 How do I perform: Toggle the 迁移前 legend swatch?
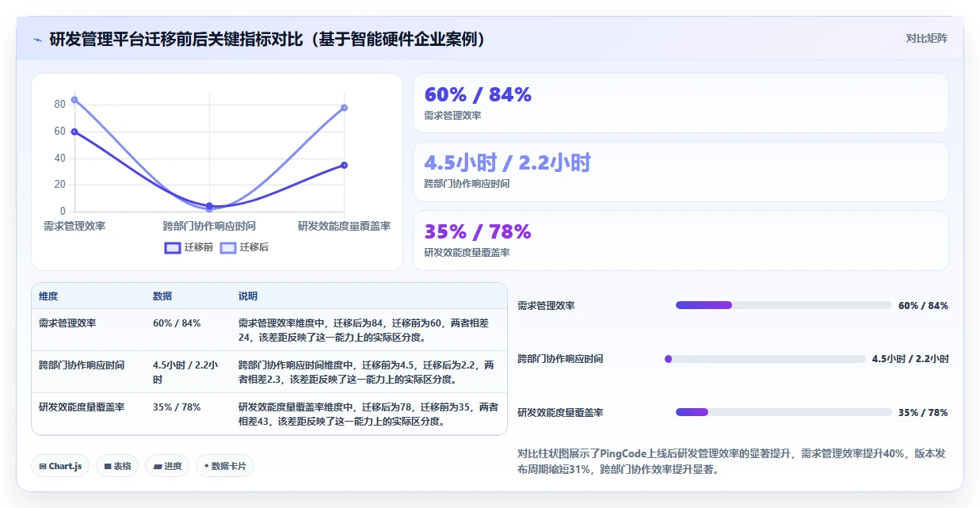click(x=173, y=247)
